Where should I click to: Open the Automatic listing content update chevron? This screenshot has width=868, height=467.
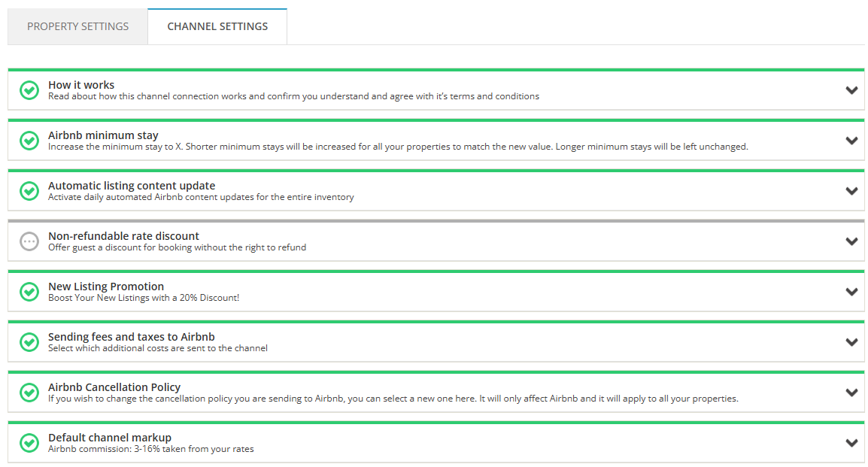(x=851, y=191)
